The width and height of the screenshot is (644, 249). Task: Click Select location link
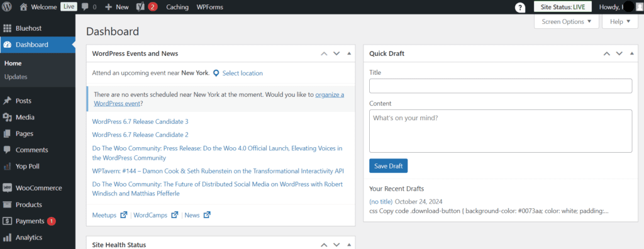pos(242,73)
